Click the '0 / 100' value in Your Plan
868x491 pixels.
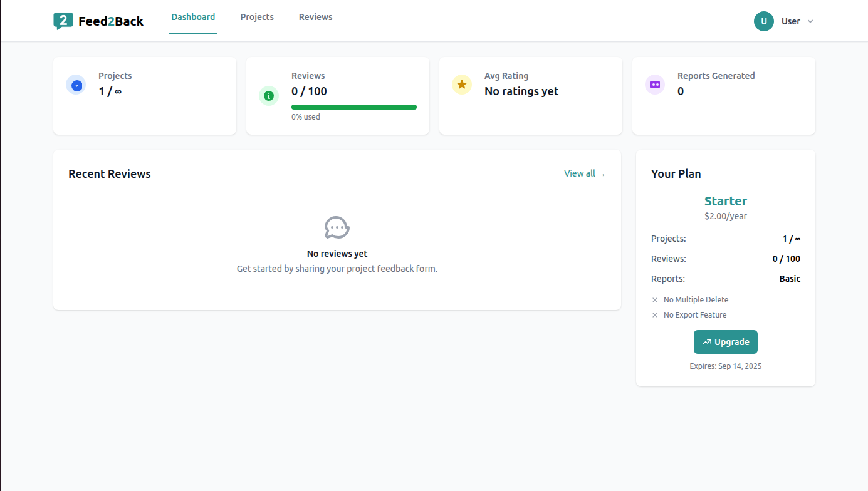click(x=787, y=259)
